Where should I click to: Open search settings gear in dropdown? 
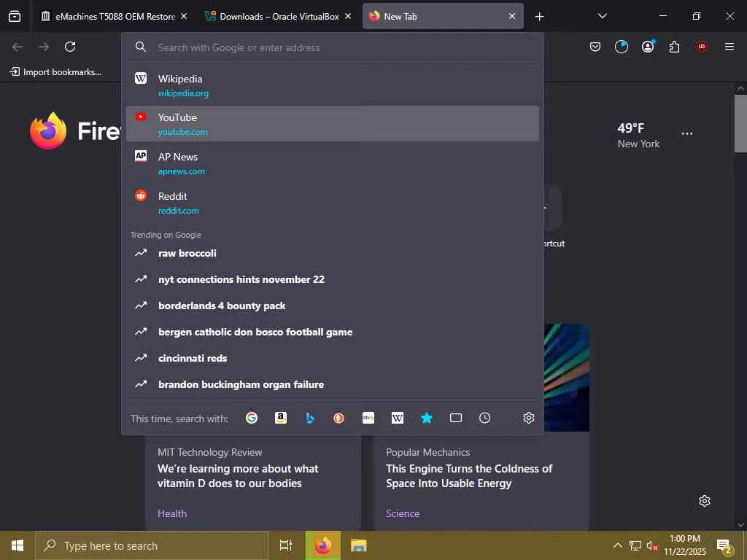coord(529,418)
